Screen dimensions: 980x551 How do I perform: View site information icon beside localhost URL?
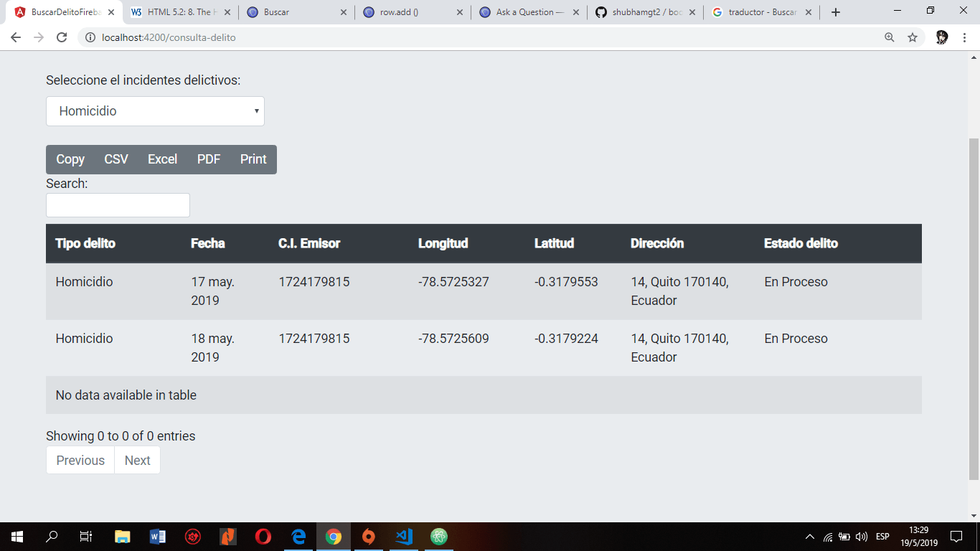click(x=90, y=37)
